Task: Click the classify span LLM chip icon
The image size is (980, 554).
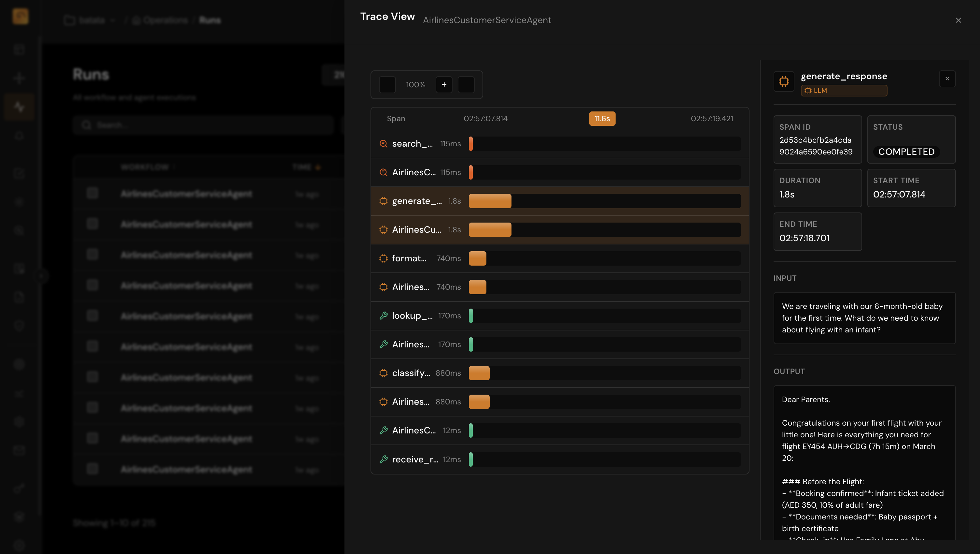Action: pyautogui.click(x=383, y=373)
